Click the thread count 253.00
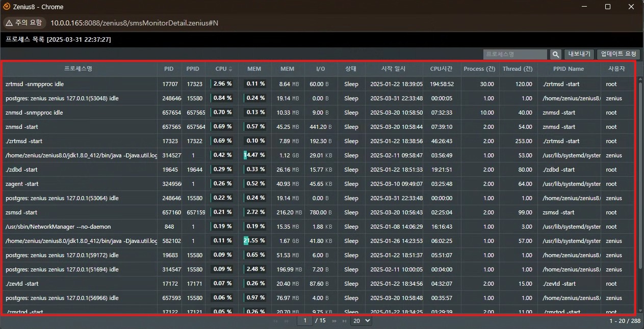Image resolution: width=644 pixels, height=329 pixels. point(523,141)
